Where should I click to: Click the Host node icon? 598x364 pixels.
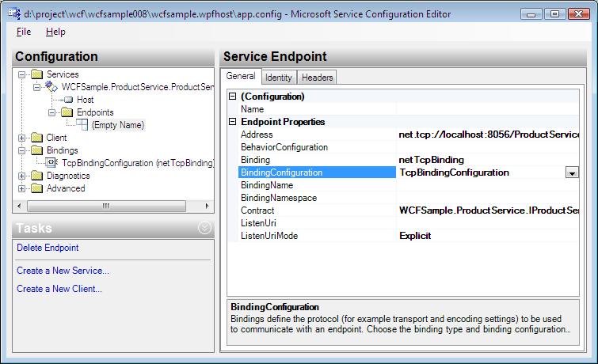coord(68,100)
